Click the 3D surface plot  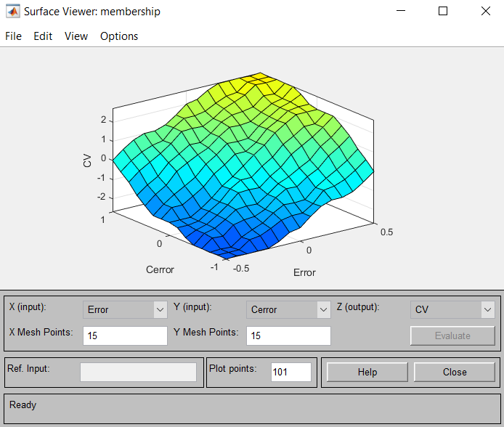point(243,166)
